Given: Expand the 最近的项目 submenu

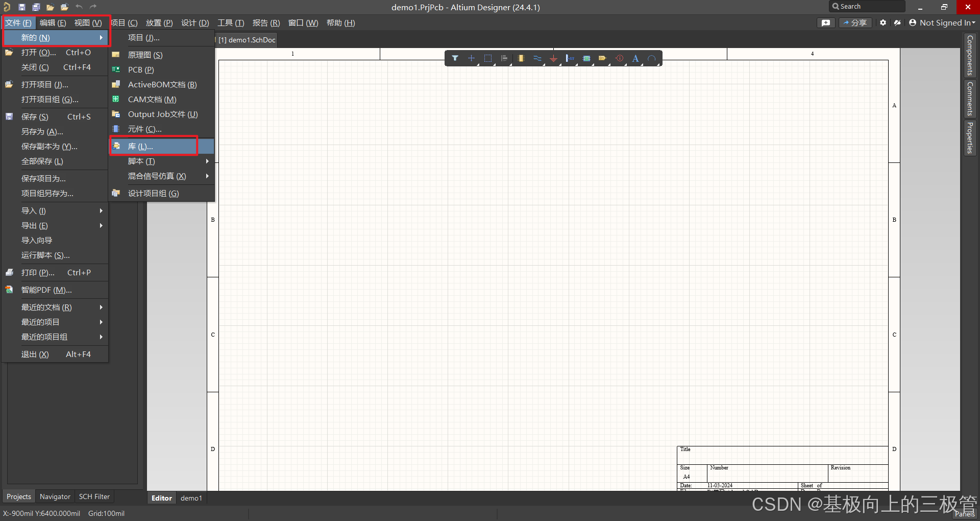Looking at the screenshot, I should point(55,322).
